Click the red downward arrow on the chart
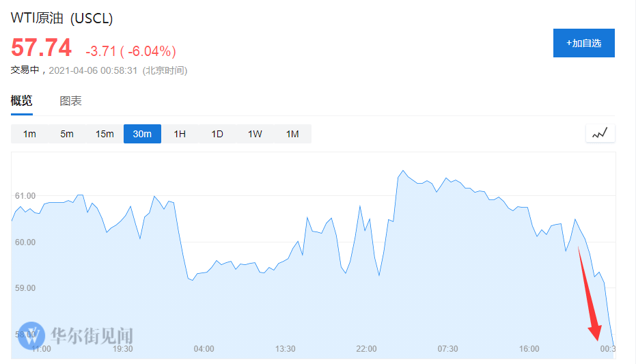The height and width of the screenshot is (364, 636). click(x=590, y=294)
